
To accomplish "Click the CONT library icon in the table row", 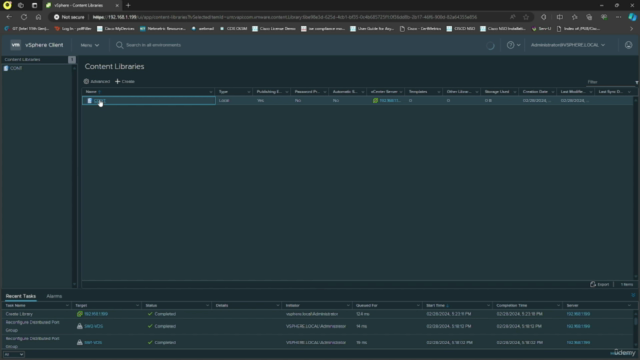I will tap(90, 100).
